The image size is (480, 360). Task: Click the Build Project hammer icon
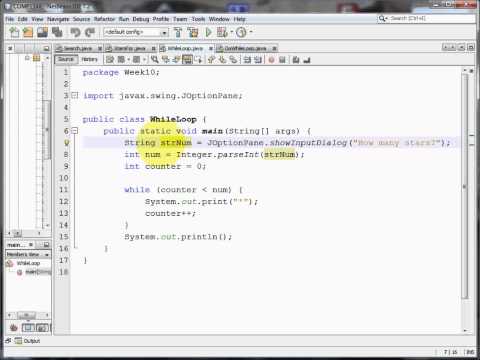[x=178, y=32]
